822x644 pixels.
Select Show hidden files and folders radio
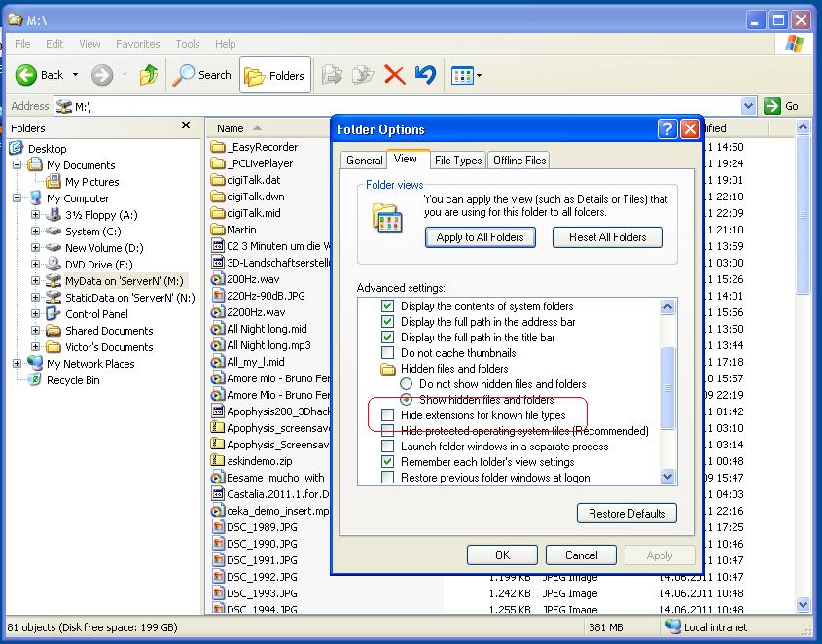pyautogui.click(x=407, y=400)
